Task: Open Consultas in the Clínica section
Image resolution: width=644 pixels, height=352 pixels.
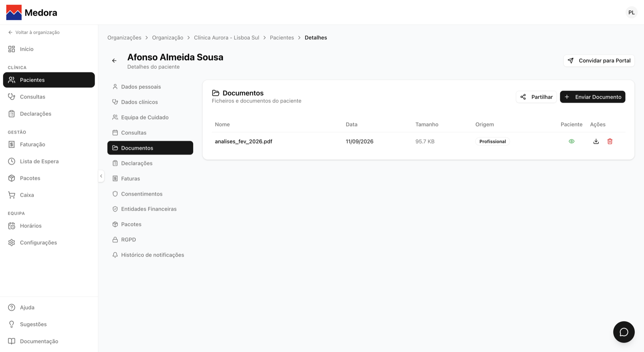Action: coord(49,97)
